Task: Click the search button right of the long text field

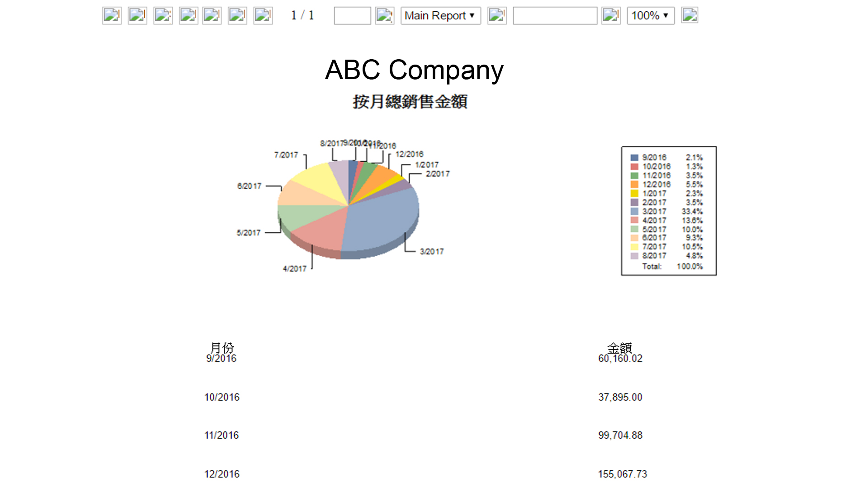Action: pos(611,15)
